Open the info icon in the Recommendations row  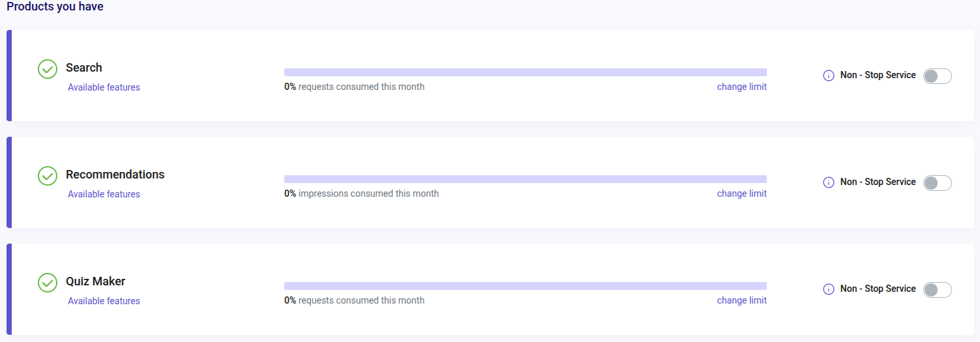(829, 182)
